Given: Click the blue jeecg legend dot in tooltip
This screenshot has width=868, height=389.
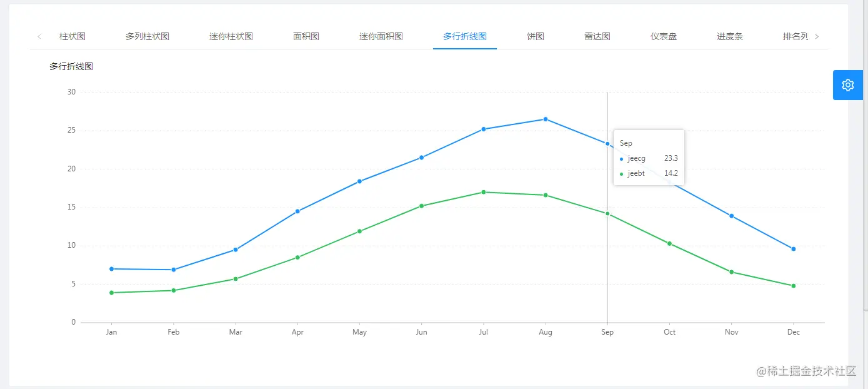Looking at the screenshot, I should [620, 158].
